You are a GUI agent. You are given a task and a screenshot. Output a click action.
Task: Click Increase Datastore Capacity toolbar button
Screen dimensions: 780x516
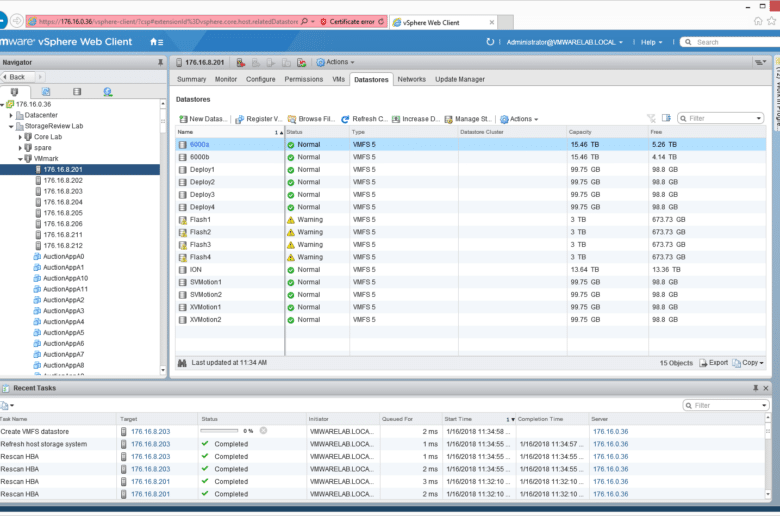coord(416,119)
